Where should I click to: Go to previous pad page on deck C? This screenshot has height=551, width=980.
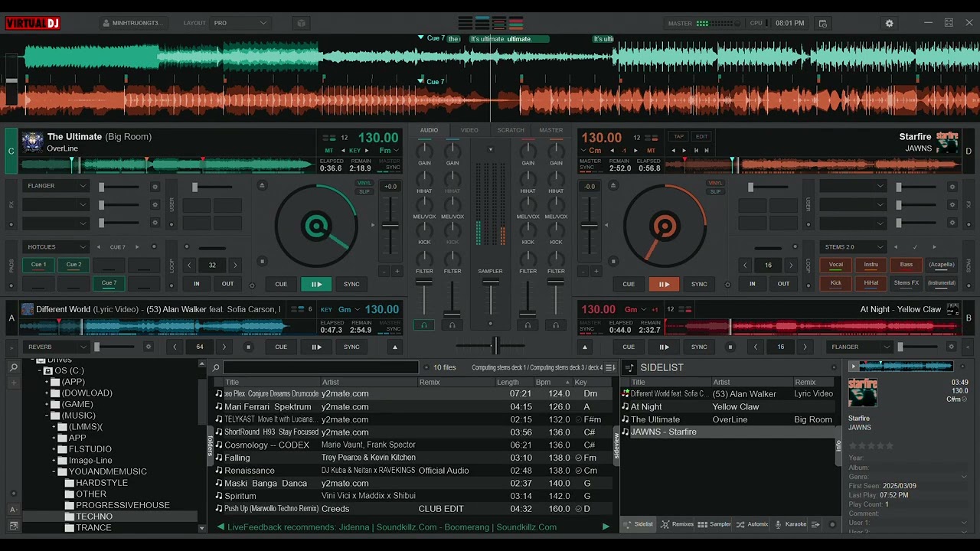click(x=99, y=247)
